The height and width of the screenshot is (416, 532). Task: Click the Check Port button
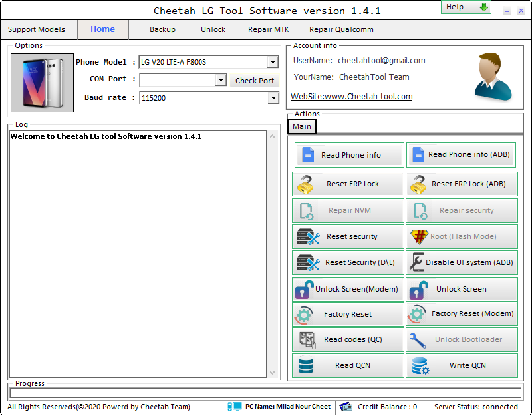click(x=255, y=81)
